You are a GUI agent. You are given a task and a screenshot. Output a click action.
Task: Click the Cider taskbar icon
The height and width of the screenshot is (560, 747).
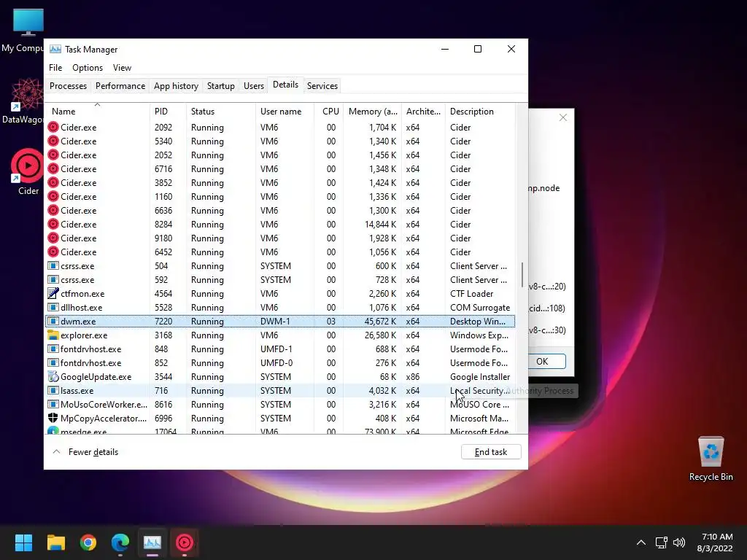pyautogui.click(x=185, y=542)
